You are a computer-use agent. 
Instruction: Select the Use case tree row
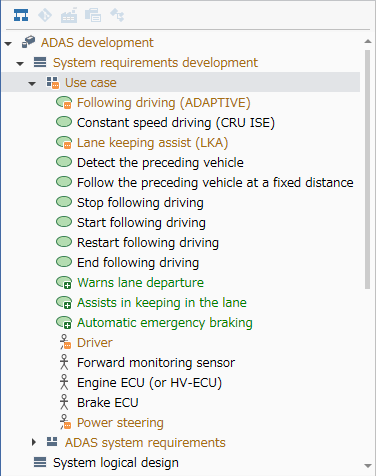click(181, 82)
